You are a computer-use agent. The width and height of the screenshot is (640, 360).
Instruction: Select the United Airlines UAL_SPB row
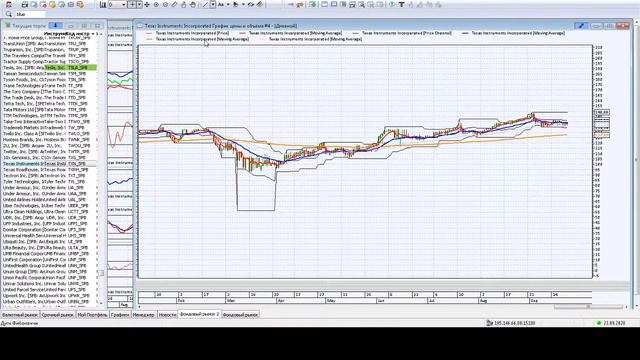[x=49, y=200]
